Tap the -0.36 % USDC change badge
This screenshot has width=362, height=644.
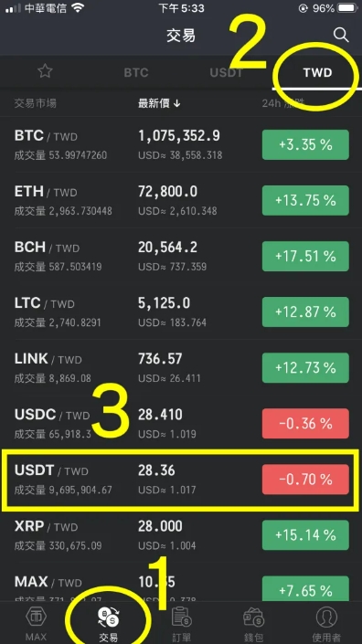click(305, 424)
